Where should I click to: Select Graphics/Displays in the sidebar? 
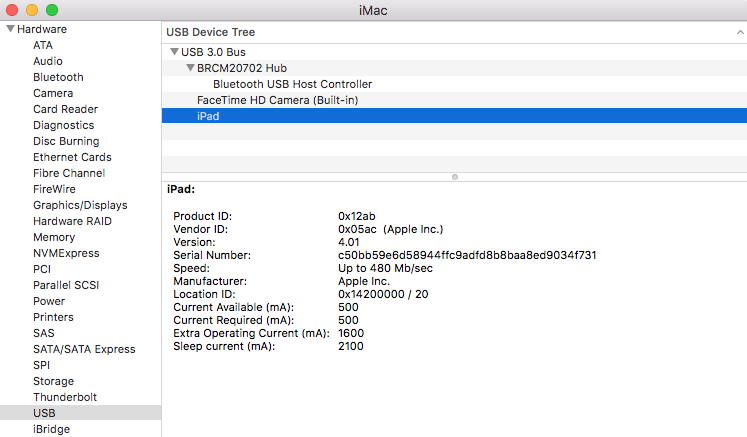click(80, 205)
